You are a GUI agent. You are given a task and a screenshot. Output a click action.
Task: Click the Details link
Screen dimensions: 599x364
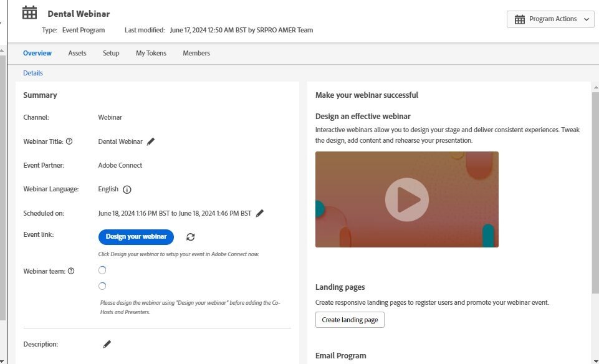point(33,73)
